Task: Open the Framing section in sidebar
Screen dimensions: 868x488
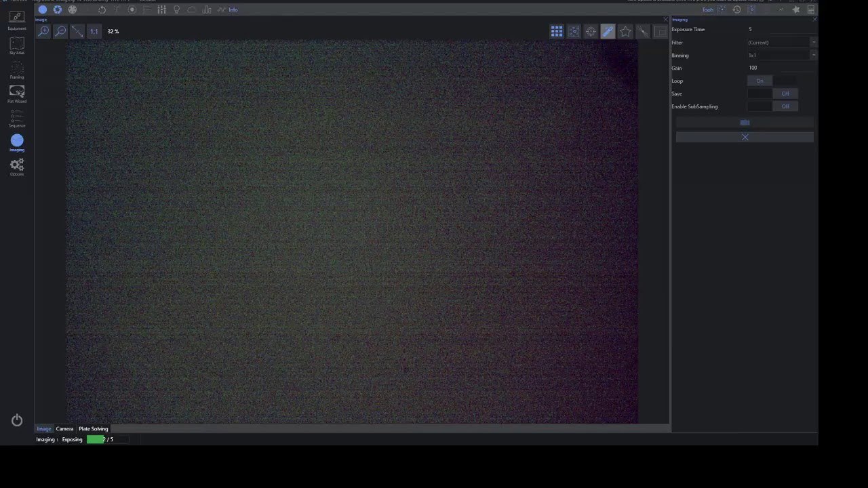Action: (x=17, y=70)
